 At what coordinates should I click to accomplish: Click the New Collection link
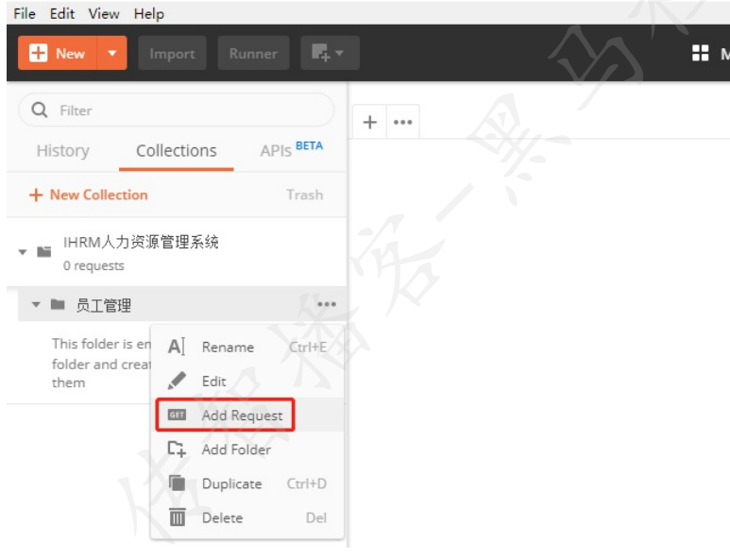[89, 195]
